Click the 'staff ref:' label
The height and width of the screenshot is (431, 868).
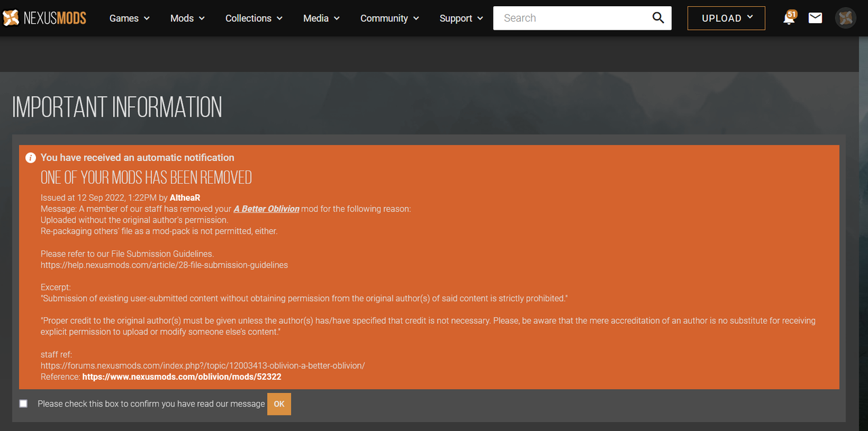(x=56, y=354)
